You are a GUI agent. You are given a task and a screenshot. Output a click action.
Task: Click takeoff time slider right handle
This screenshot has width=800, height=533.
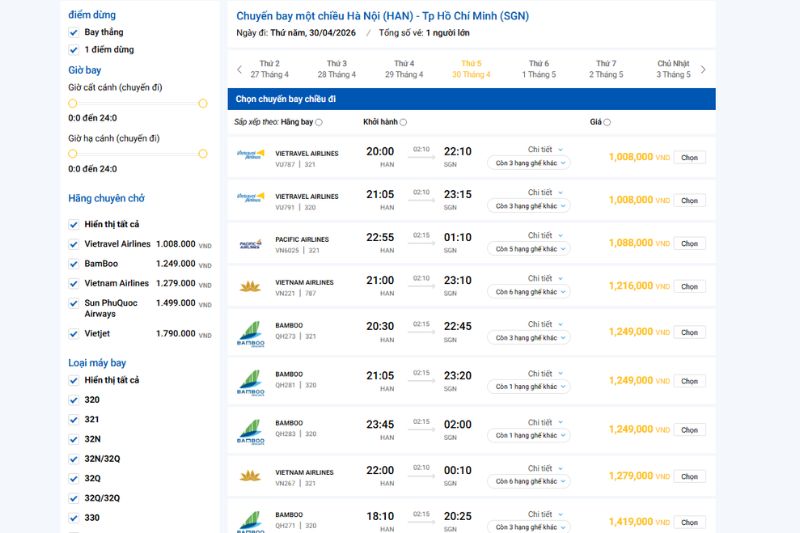pyautogui.click(x=203, y=104)
